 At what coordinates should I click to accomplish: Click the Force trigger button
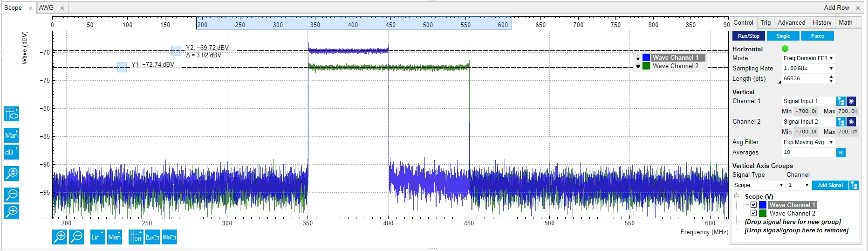tap(818, 36)
